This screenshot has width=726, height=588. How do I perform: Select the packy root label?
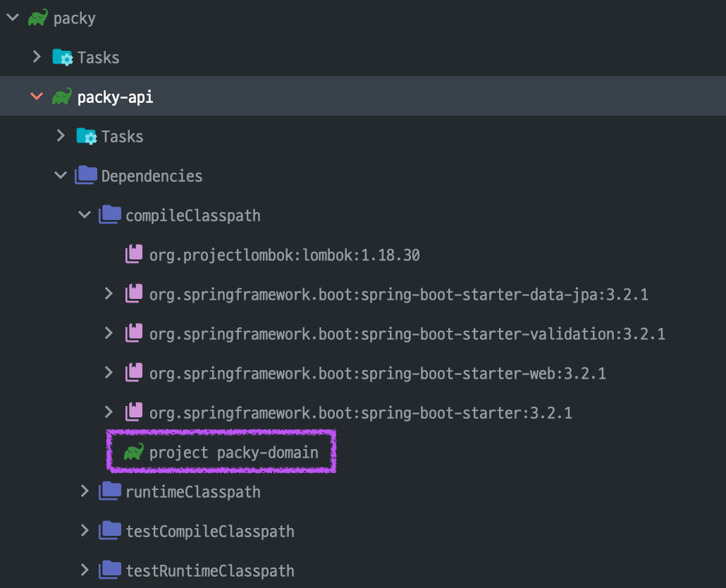75,18
